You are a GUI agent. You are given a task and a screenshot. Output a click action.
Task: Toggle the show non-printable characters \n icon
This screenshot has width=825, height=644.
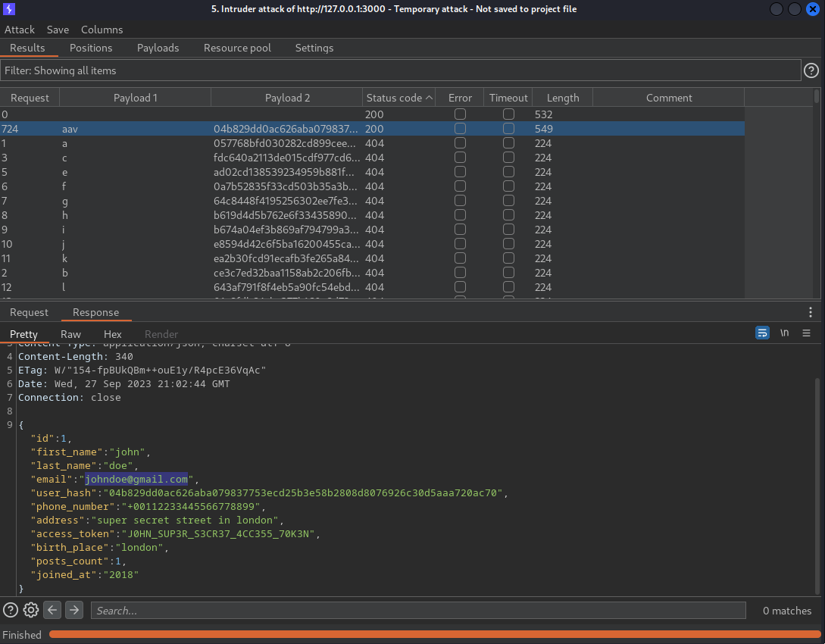pyautogui.click(x=785, y=333)
